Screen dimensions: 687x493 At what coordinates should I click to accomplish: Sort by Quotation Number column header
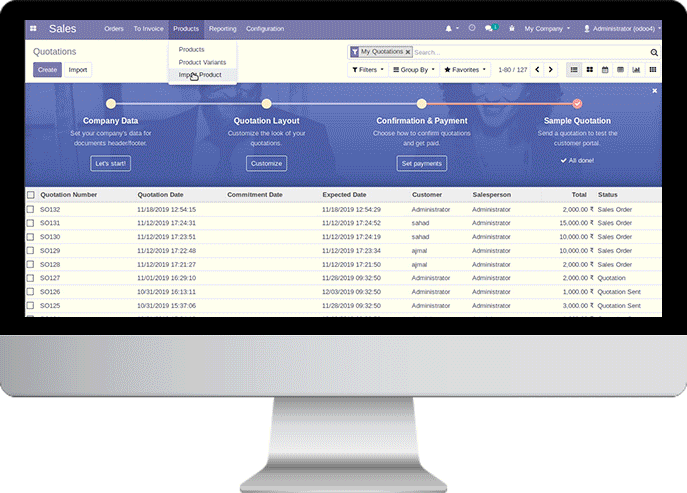tap(69, 195)
